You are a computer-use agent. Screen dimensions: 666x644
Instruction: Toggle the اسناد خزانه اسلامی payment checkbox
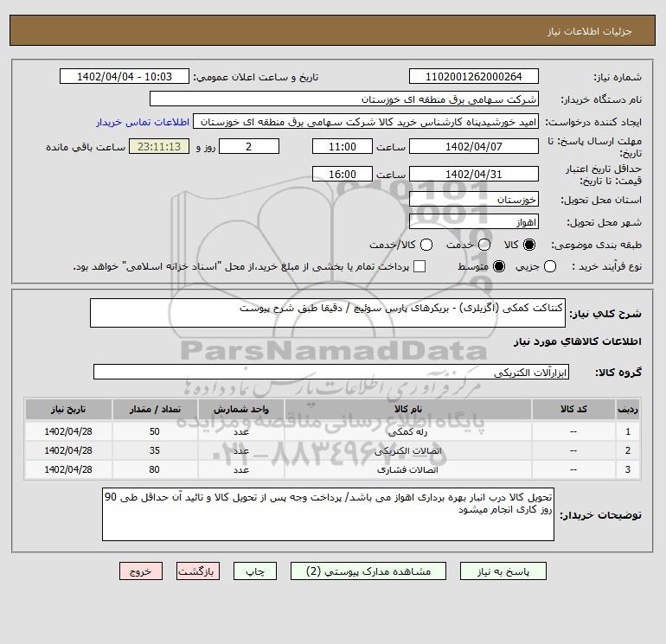point(419,266)
